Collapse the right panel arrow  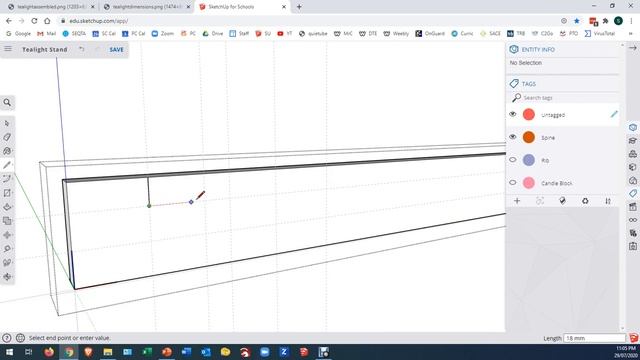click(x=632, y=48)
